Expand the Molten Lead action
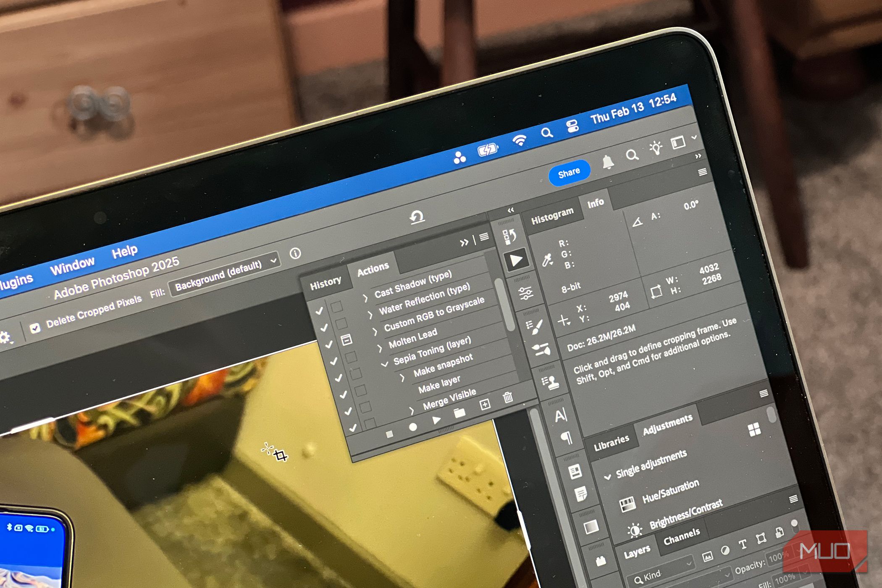 click(379, 349)
